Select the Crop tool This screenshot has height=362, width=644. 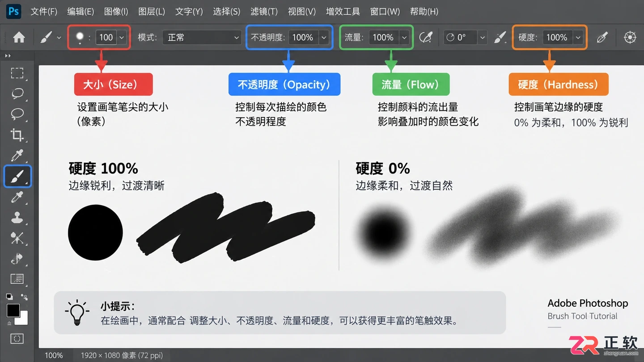[x=17, y=135]
